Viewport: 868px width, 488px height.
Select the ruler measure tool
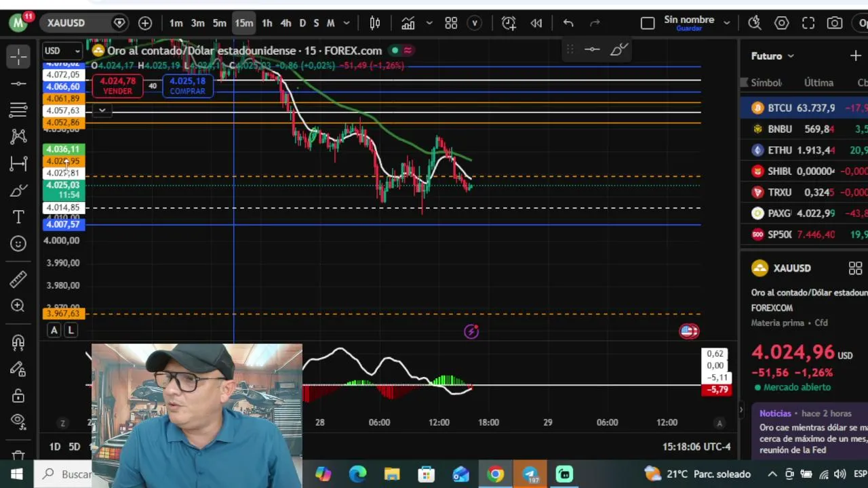pyautogui.click(x=18, y=279)
